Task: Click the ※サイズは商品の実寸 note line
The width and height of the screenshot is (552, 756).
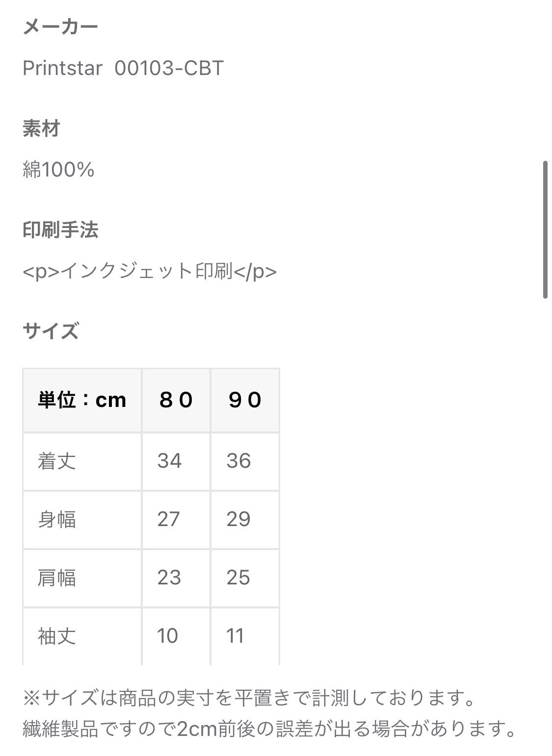Action: pos(249,698)
